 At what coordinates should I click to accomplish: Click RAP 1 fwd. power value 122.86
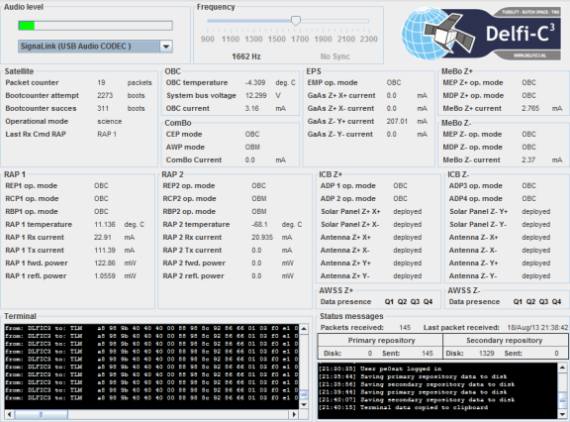point(105,263)
